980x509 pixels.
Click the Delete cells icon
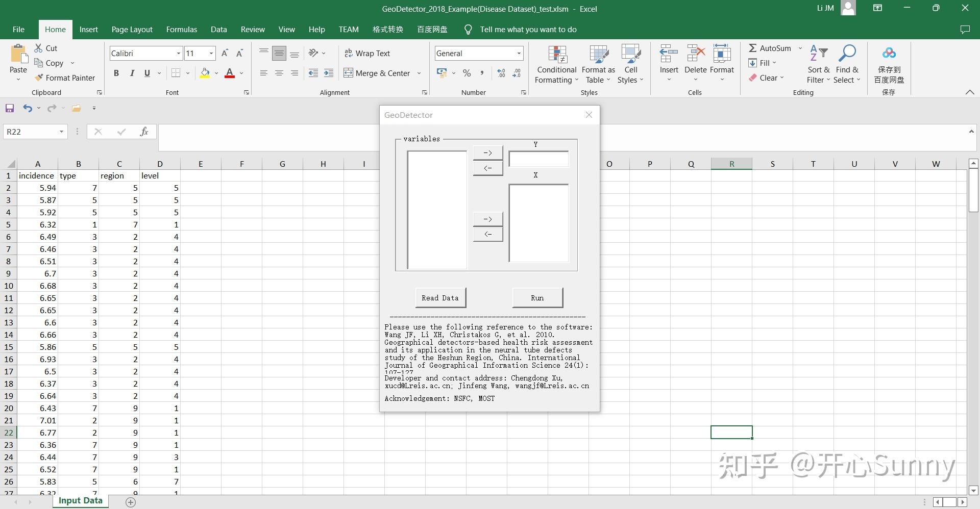tap(695, 54)
